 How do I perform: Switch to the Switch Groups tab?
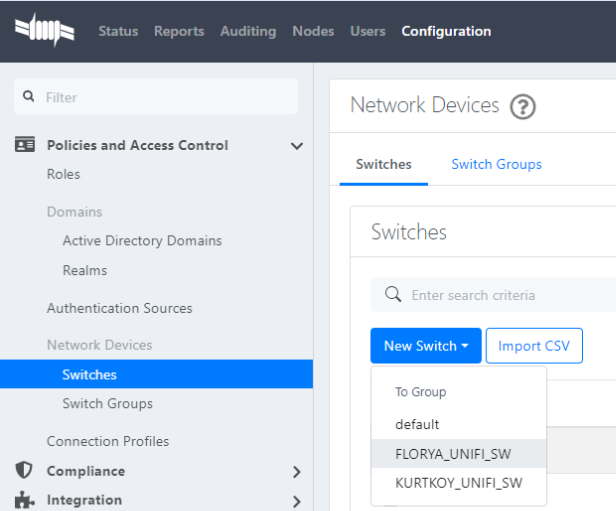pyautogui.click(x=496, y=164)
